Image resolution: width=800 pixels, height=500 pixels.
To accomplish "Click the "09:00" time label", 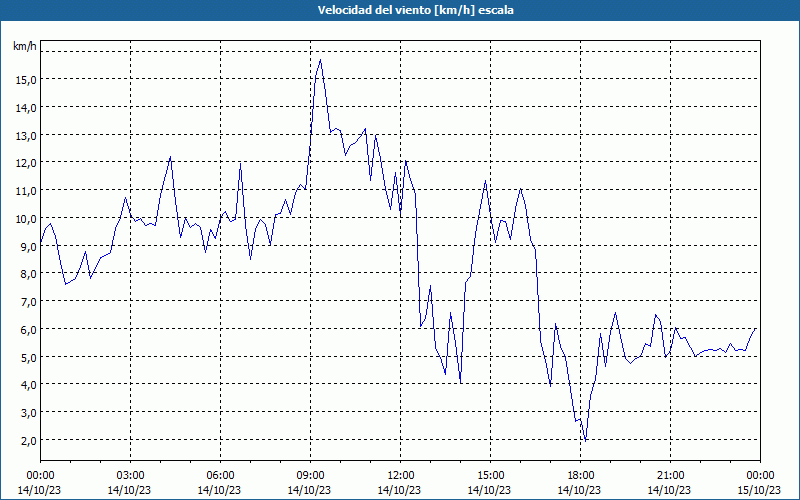I will point(310,476).
